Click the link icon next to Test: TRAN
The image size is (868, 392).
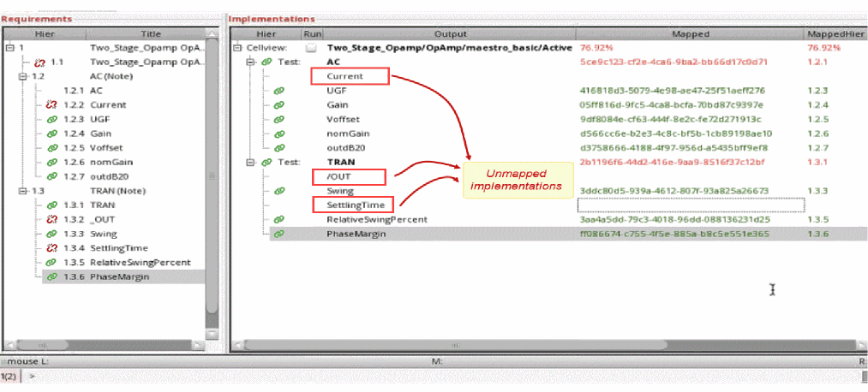click(x=266, y=163)
